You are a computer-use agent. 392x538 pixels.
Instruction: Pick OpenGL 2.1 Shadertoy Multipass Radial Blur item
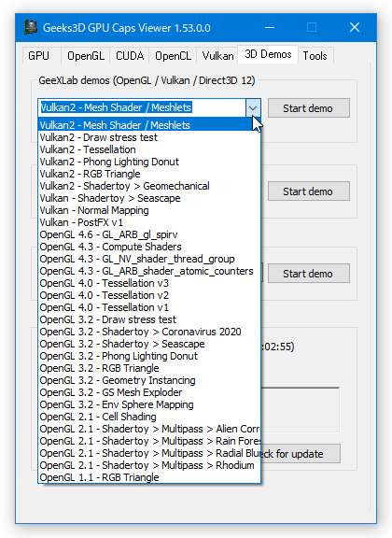coord(149,453)
